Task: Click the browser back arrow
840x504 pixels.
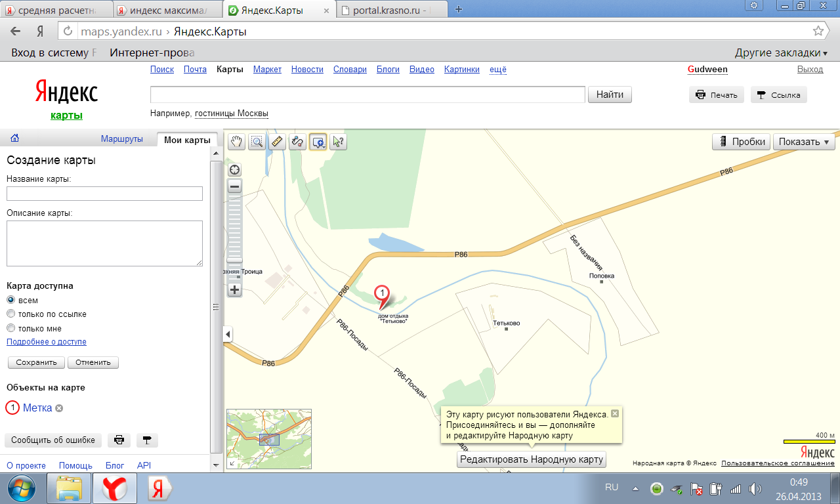Action: (16, 31)
